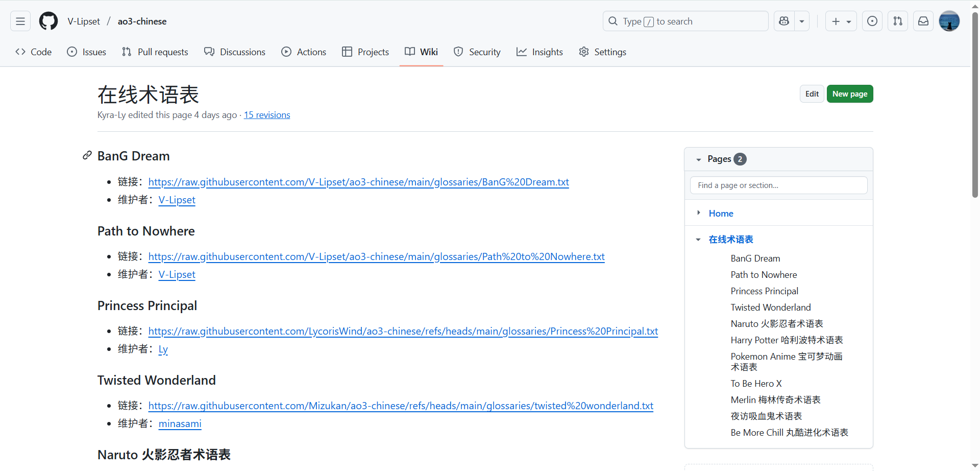The height and width of the screenshot is (471, 980).
Task: Go to the Actions tab
Action: click(x=304, y=52)
